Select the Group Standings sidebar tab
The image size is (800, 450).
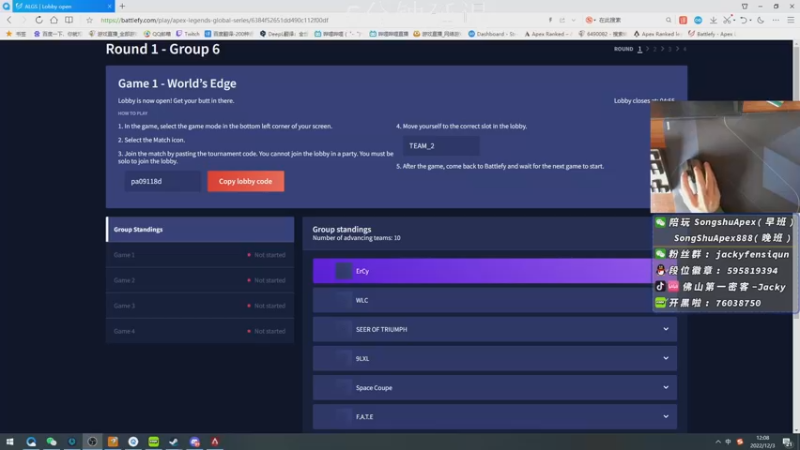click(200, 230)
